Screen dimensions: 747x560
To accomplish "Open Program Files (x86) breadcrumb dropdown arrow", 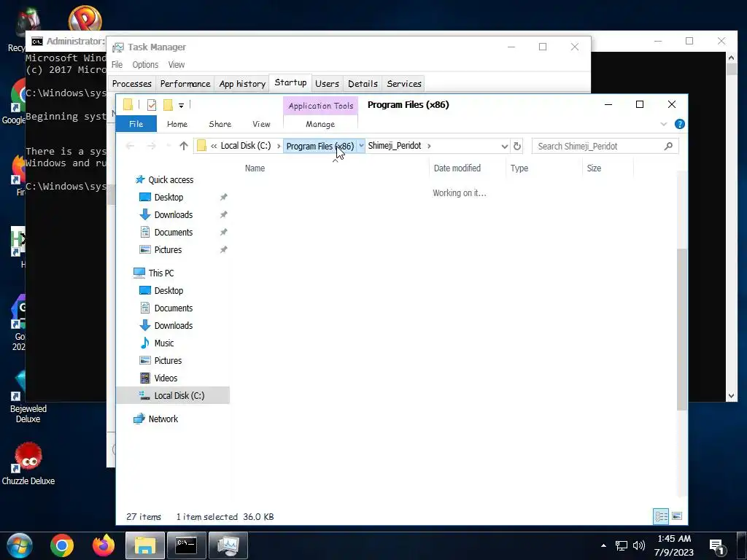I will [x=361, y=146].
